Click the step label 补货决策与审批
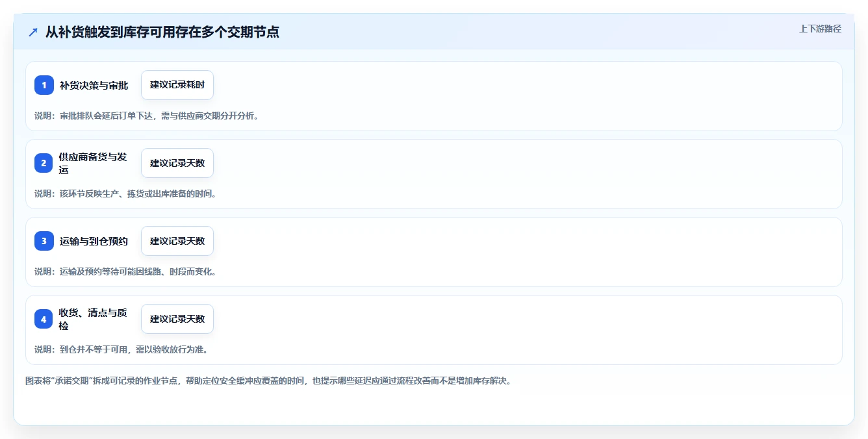 tap(94, 85)
